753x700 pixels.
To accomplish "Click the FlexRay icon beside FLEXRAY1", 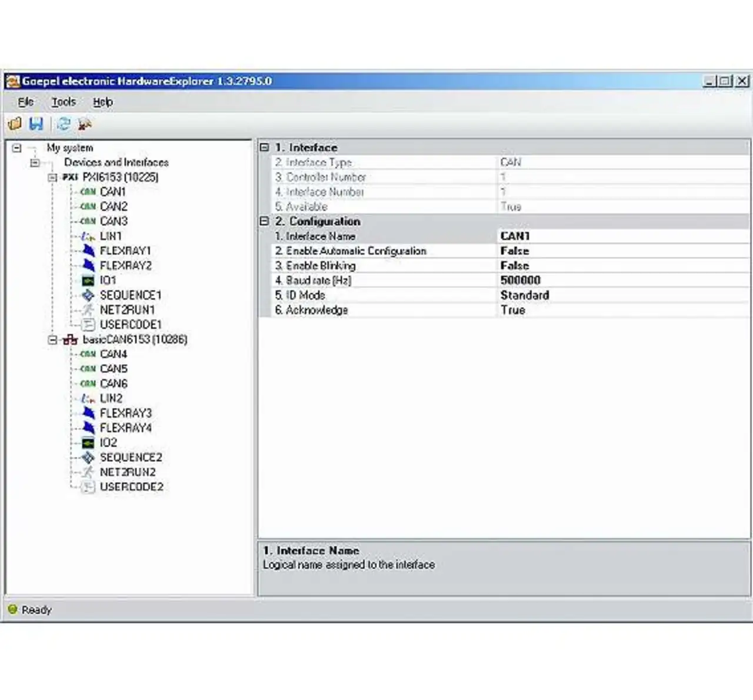I will pos(88,251).
